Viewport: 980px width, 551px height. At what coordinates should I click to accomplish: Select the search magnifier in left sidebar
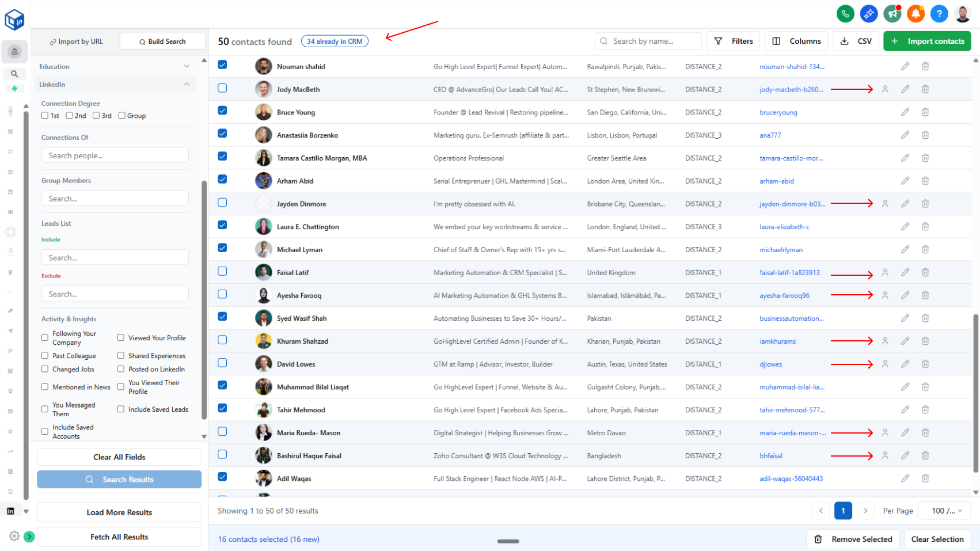pos(14,74)
